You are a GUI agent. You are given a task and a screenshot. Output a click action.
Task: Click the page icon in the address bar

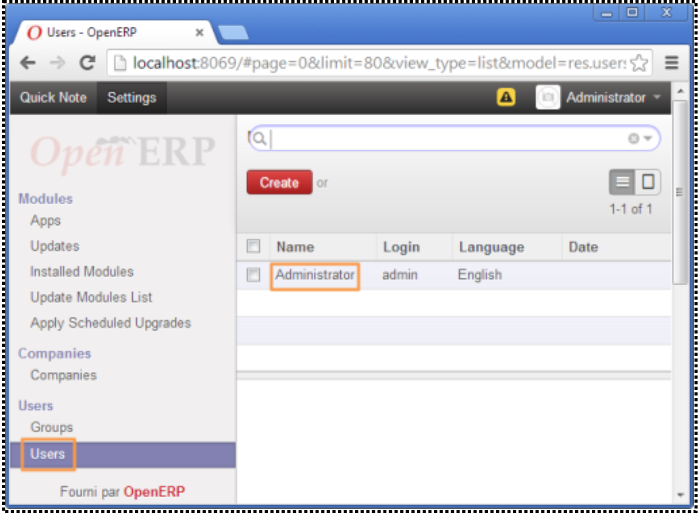pyautogui.click(x=120, y=63)
